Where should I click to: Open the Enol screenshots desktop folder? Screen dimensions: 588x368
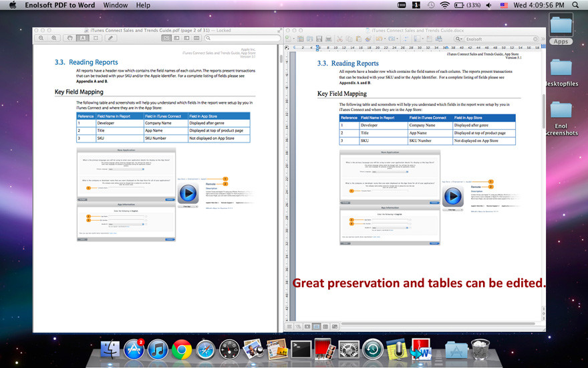(561, 118)
